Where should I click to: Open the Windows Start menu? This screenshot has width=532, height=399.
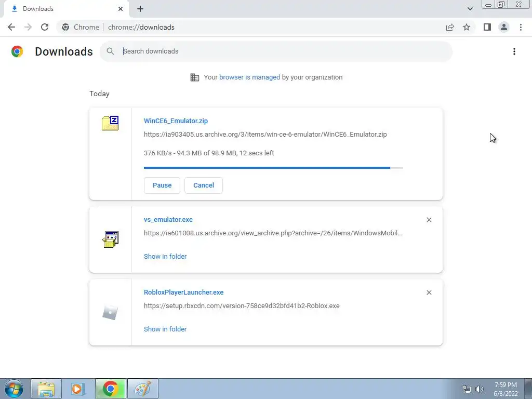coord(14,389)
